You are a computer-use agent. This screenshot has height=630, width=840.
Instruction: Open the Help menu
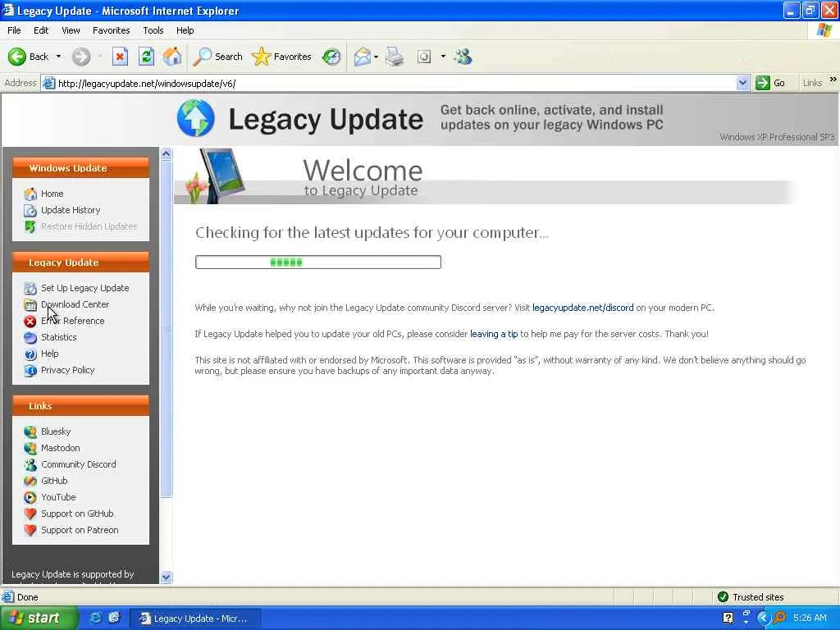point(185,30)
